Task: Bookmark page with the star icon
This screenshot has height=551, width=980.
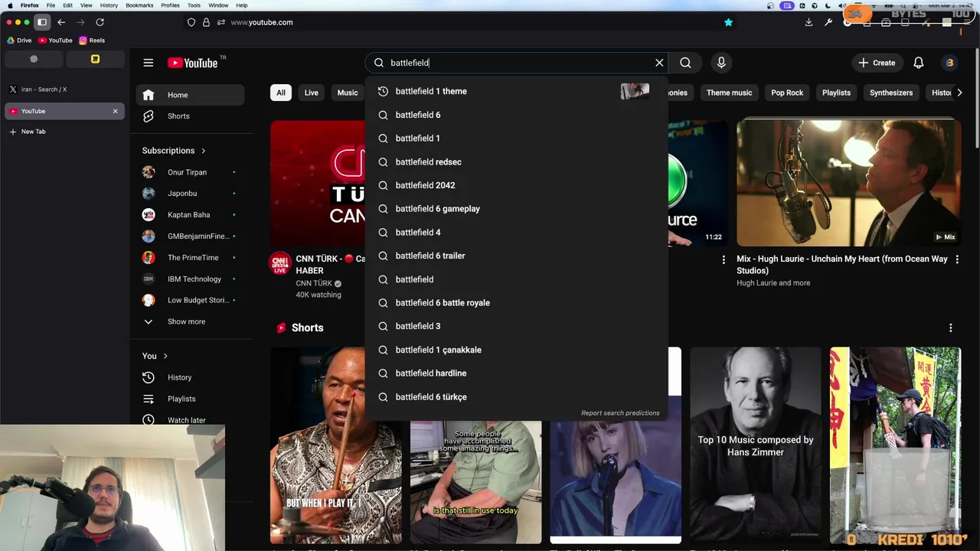Action: [728, 22]
